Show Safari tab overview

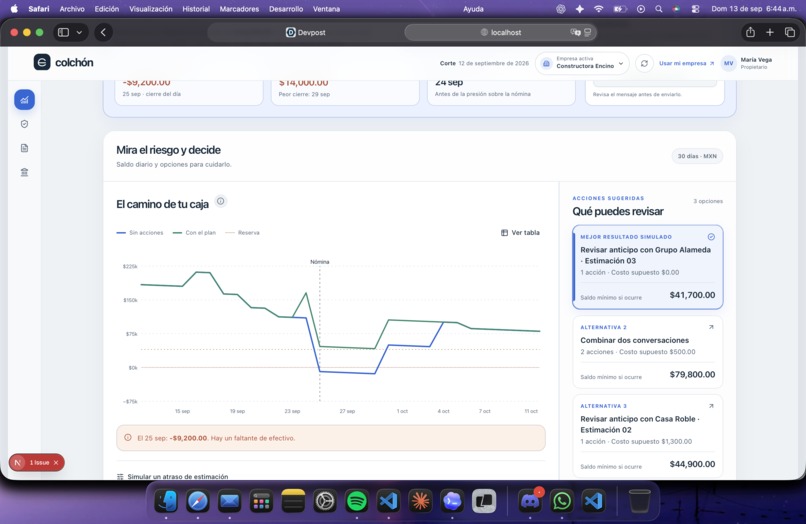click(x=790, y=32)
